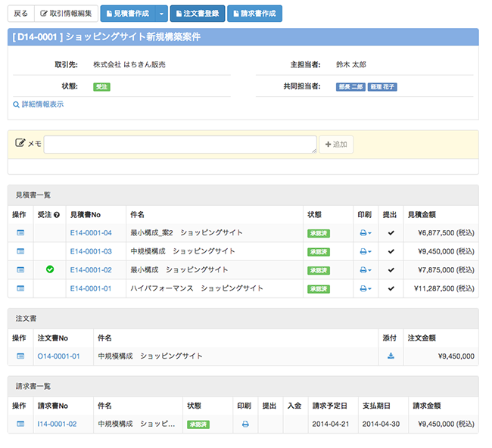Click 承認済 badge on invoice I14-0001-02
492x448 pixels.
pos(198,425)
